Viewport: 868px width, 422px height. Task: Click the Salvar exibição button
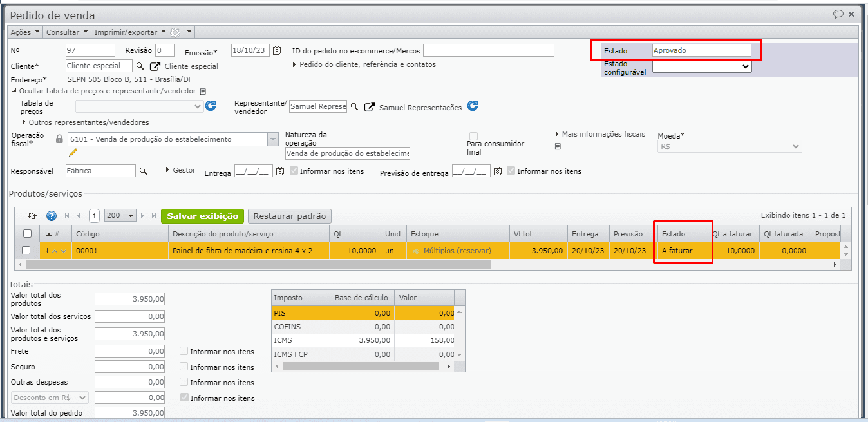pyautogui.click(x=203, y=216)
